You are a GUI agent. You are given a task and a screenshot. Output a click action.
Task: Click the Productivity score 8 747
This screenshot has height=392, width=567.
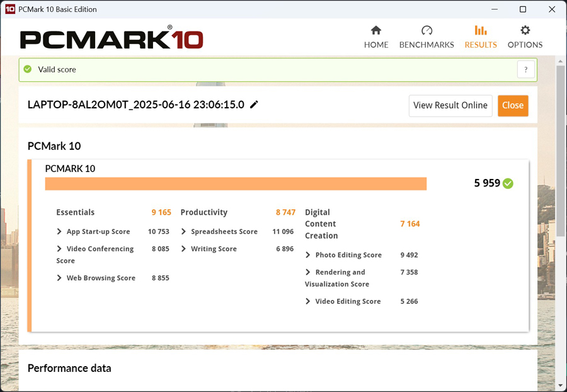click(x=285, y=212)
